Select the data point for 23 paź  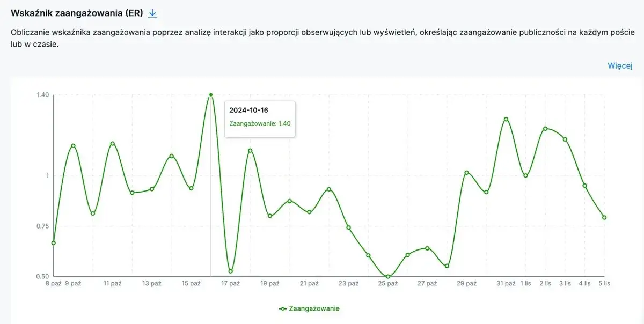(348, 227)
